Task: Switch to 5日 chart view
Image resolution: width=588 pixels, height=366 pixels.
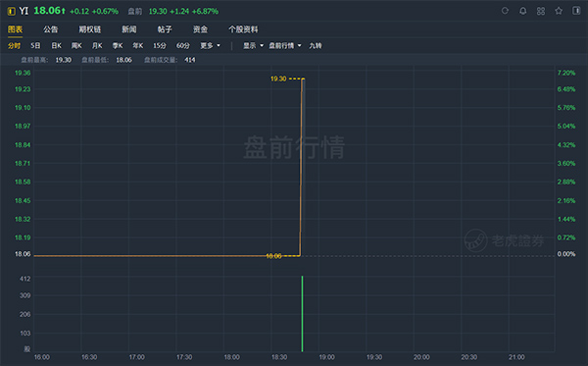Action: click(35, 46)
